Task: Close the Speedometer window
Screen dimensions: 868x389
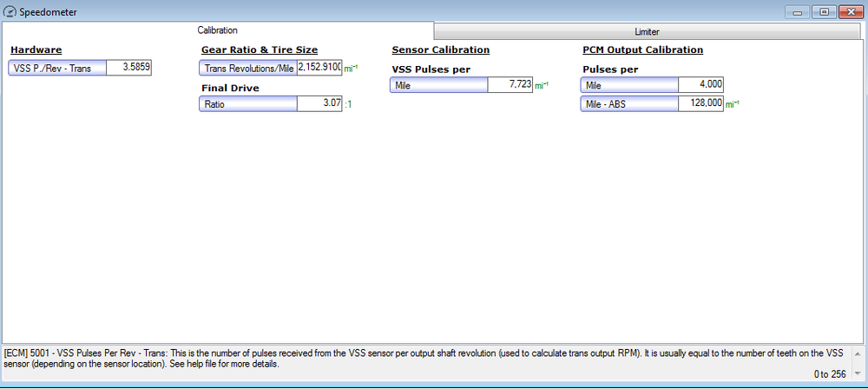Action: [x=849, y=11]
